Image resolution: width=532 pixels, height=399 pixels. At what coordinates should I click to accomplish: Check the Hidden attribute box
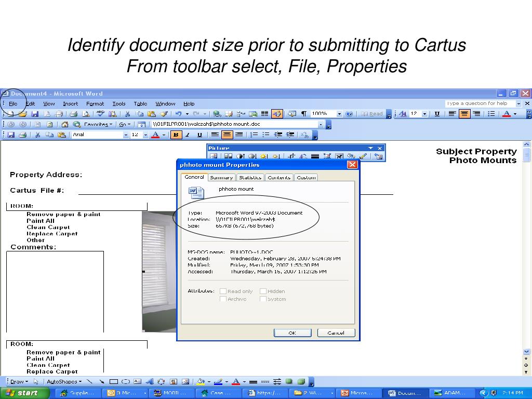tap(263, 291)
